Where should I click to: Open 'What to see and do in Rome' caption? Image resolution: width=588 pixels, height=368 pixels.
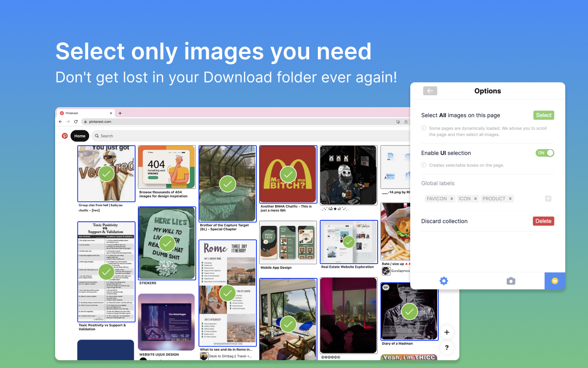226,350
